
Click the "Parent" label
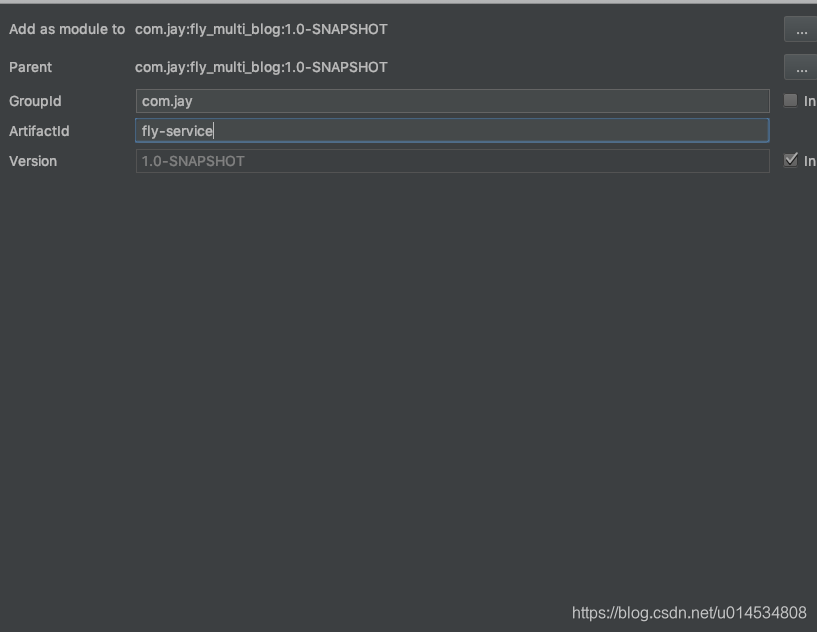click(x=31, y=67)
